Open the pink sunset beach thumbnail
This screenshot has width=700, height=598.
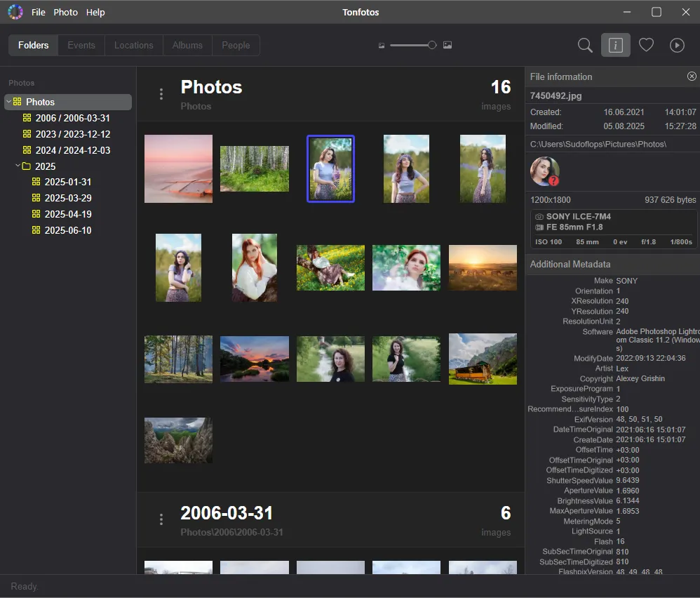(179, 169)
